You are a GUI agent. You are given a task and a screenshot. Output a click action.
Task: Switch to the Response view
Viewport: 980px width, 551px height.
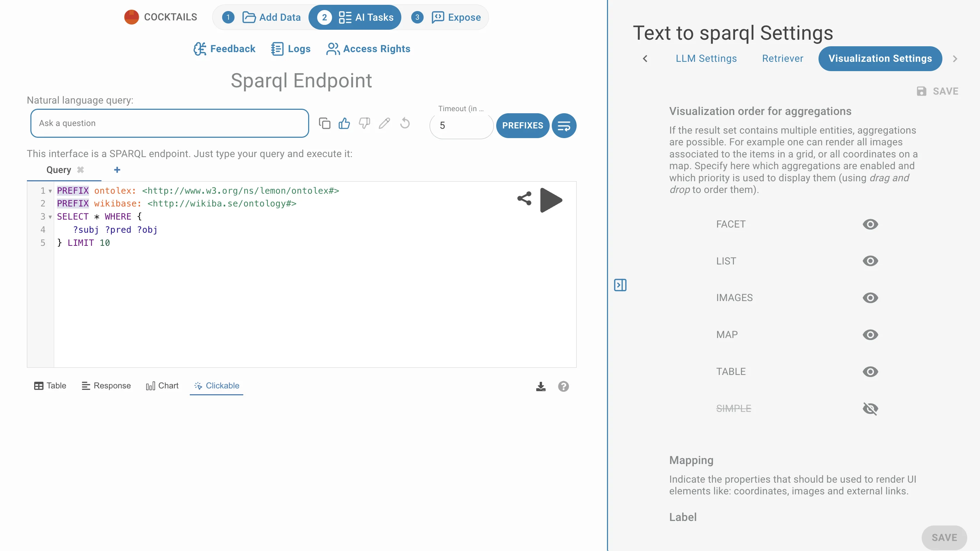point(106,386)
